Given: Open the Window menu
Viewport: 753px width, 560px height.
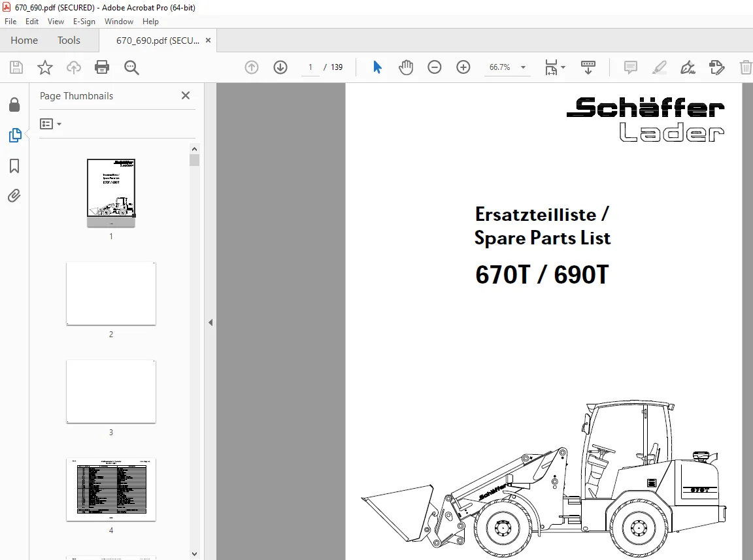Looking at the screenshot, I should point(118,22).
